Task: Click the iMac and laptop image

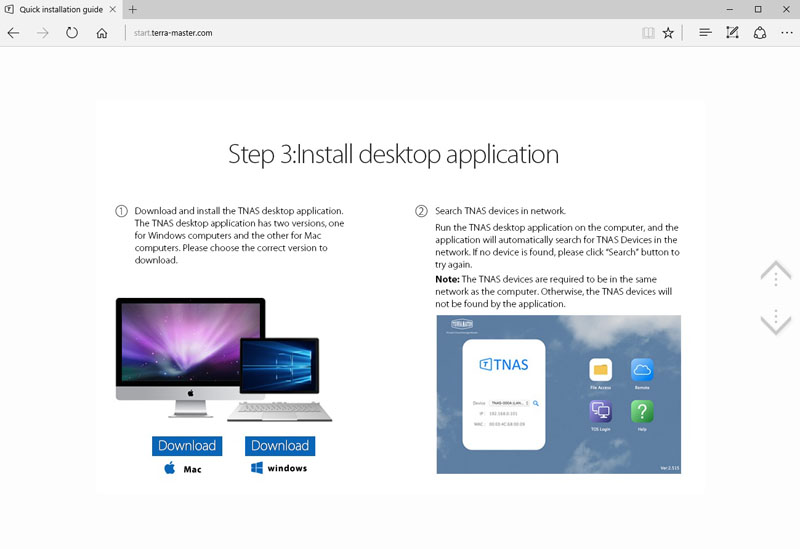Action: click(223, 360)
